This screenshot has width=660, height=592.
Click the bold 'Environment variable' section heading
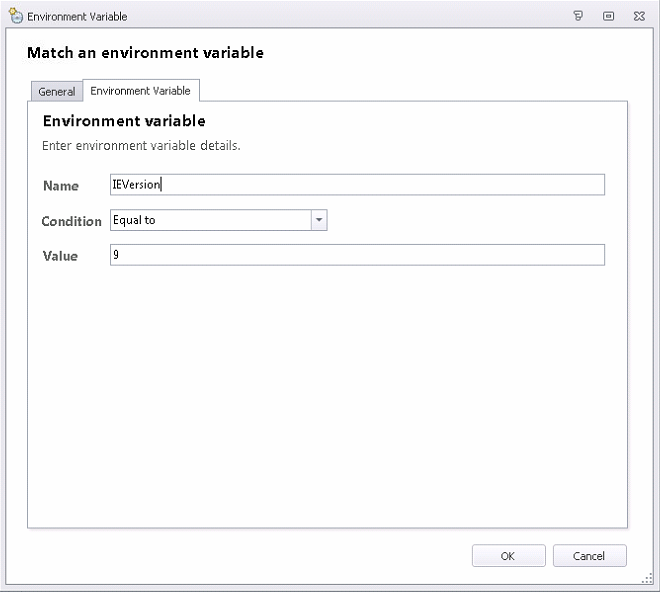pyautogui.click(x=124, y=121)
